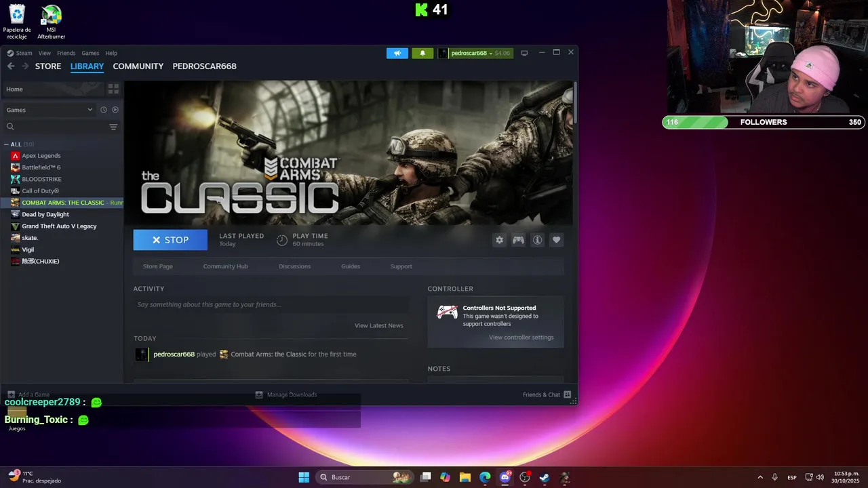Open Steam icon in the taskbar

[544, 477]
